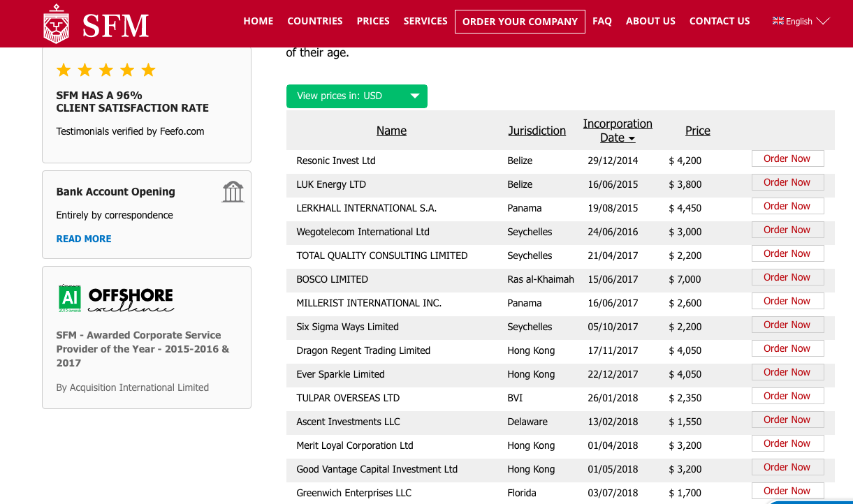Click the Bank Account Opening heading
The image size is (853, 504).
[x=116, y=191]
